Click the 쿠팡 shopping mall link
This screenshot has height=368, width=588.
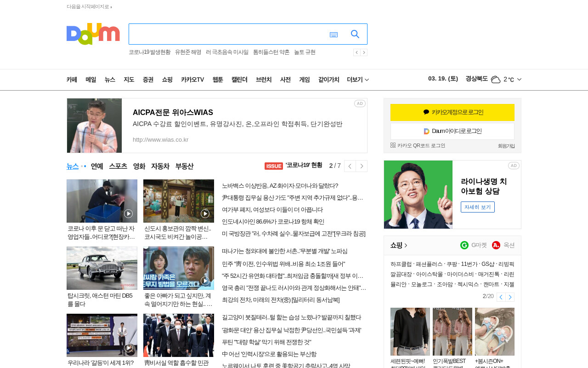click(x=452, y=264)
